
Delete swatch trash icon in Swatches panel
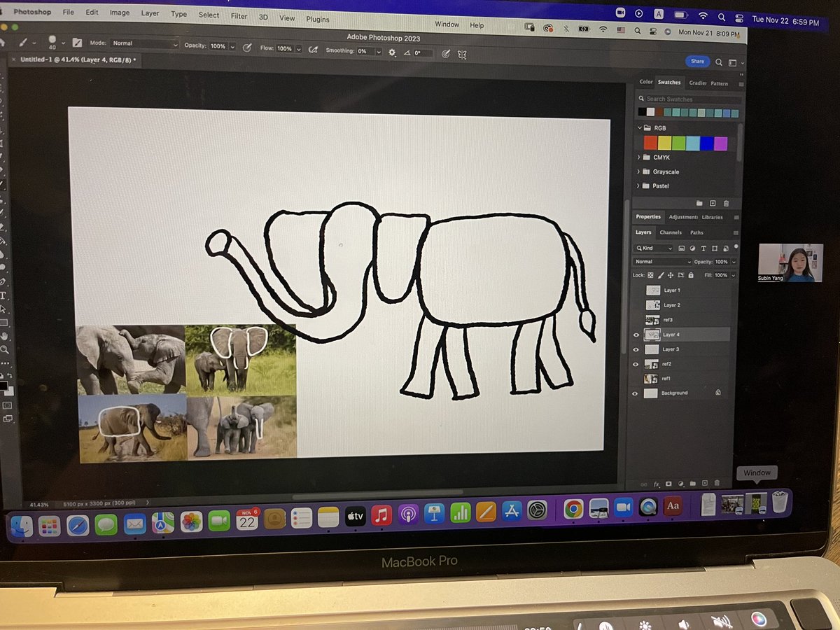(726, 204)
